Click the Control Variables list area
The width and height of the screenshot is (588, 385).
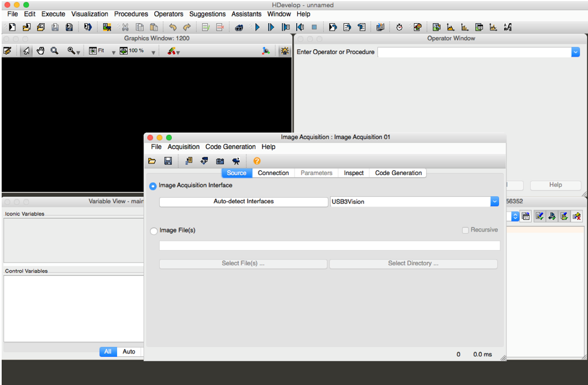tap(74, 309)
